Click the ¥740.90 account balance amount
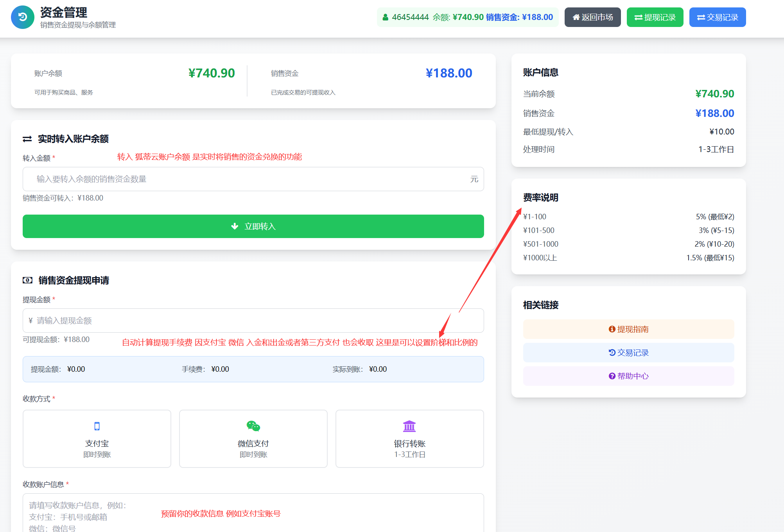Viewport: 784px width, 532px height. pyautogui.click(x=212, y=73)
